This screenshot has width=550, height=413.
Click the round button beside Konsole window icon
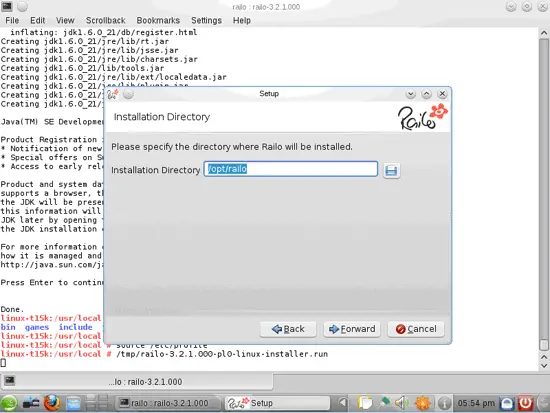click(22, 6)
